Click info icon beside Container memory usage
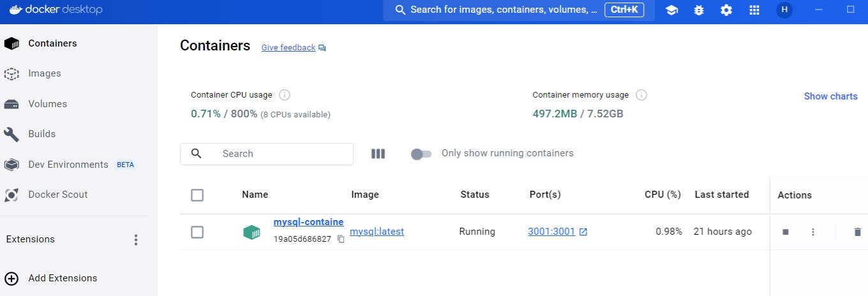The image size is (868, 296). pyautogui.click(x=641, y=95)
